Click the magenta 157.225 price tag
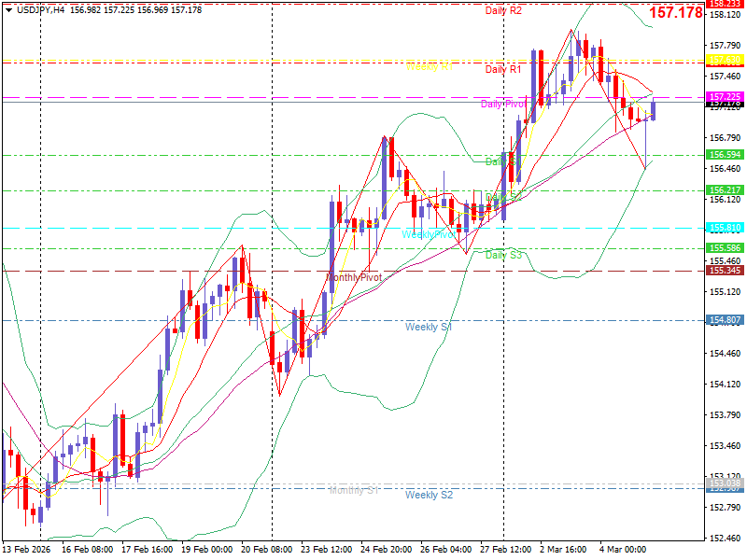Image resolution: width=747 pixels, height=560 pixels. [x=725, y=97]
